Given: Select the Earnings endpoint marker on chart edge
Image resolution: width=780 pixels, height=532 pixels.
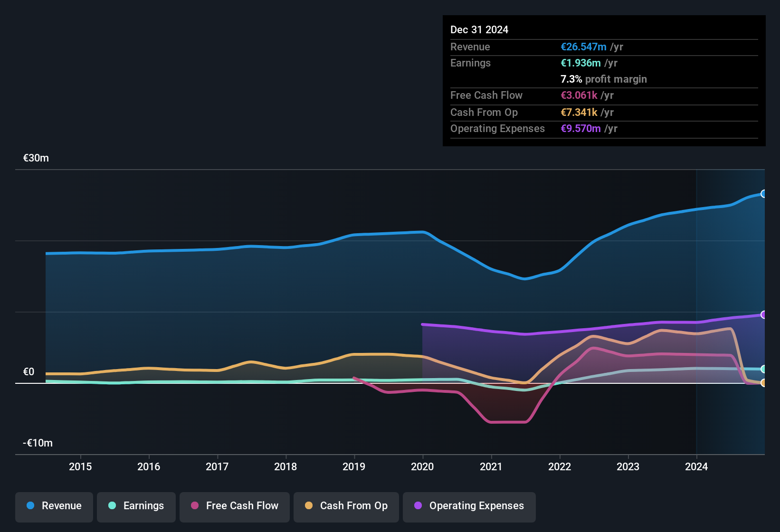Looking at the screenshot, I should [764, 369].
